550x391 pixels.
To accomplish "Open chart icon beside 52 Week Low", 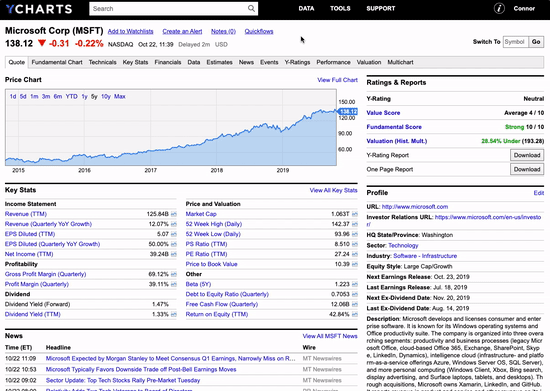I will 355,234.
